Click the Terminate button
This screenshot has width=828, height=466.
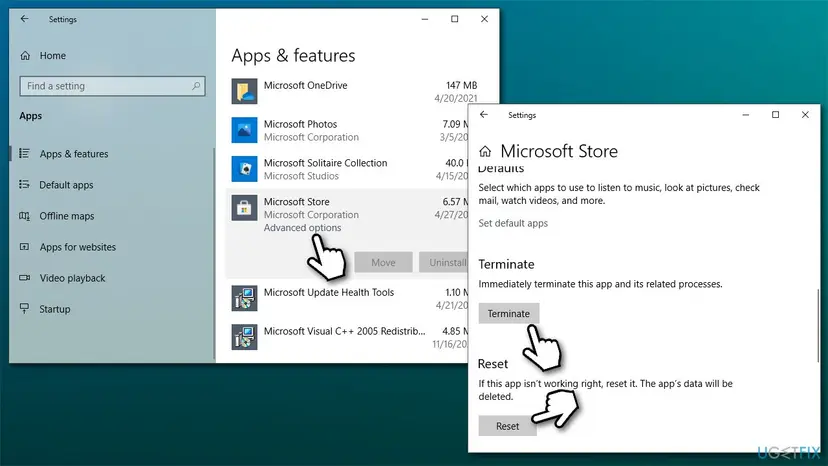pyautogui.click(x=509, y=313)
